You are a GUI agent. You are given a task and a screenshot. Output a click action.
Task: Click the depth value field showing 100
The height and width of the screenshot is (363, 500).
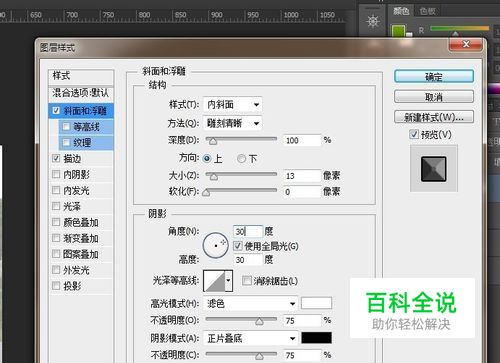click(x=302, y=140)
